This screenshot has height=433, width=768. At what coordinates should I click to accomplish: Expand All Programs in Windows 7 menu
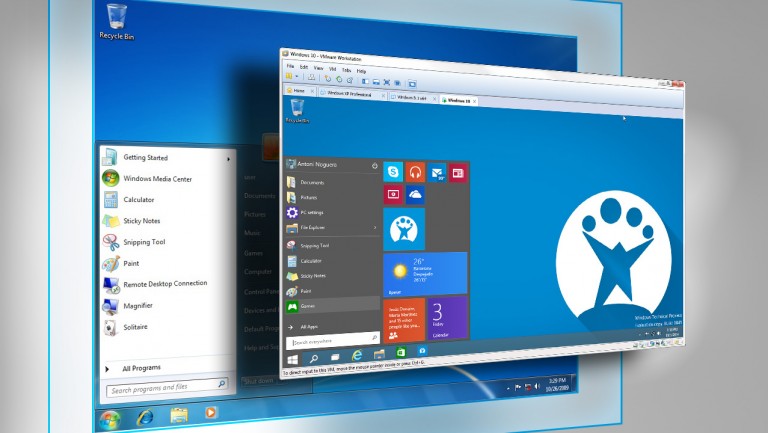coord(140,368)
